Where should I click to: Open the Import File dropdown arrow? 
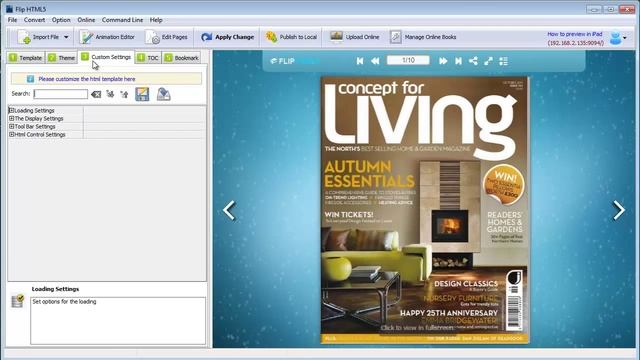[x=66, y=37]
